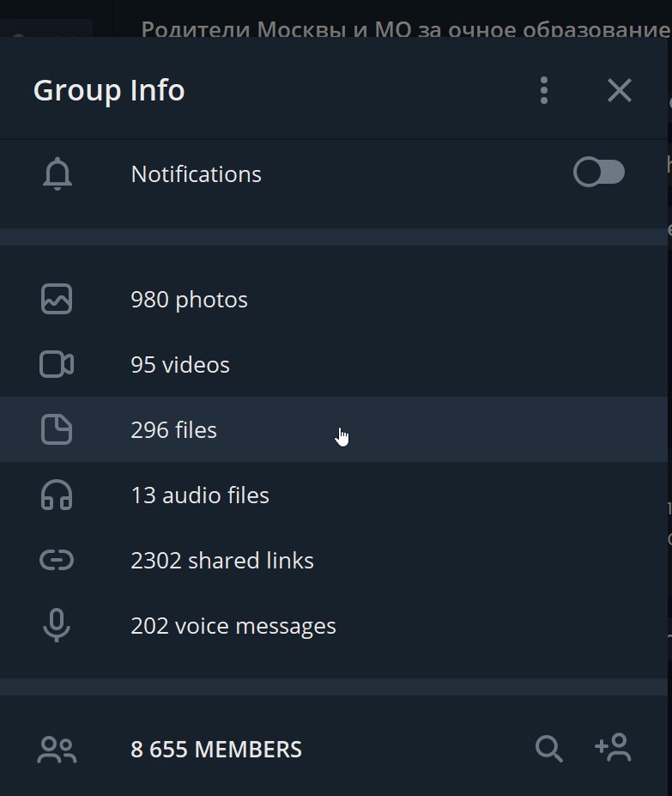Screen dimensions: 672x796
Task: Click the 8 655 MEMBERS heading
Action: pos(216,750)
